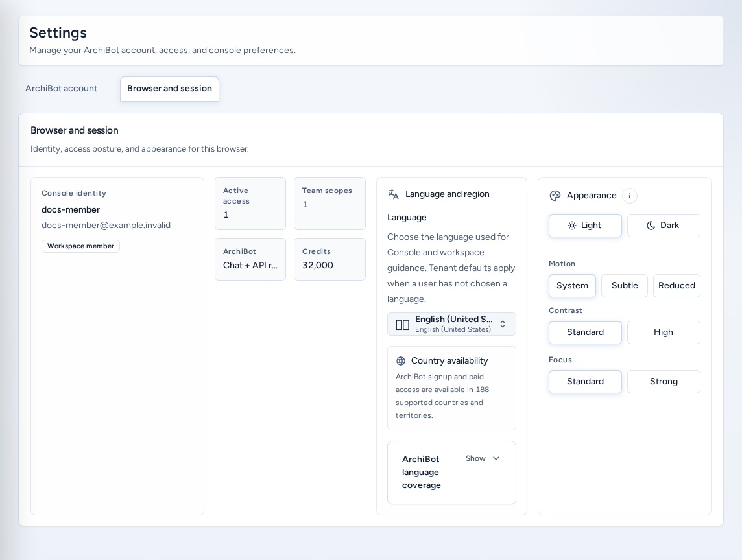Click the Active access card
Image resolution: width=742 pixels, height=560 pixels.
pos(250,204)
